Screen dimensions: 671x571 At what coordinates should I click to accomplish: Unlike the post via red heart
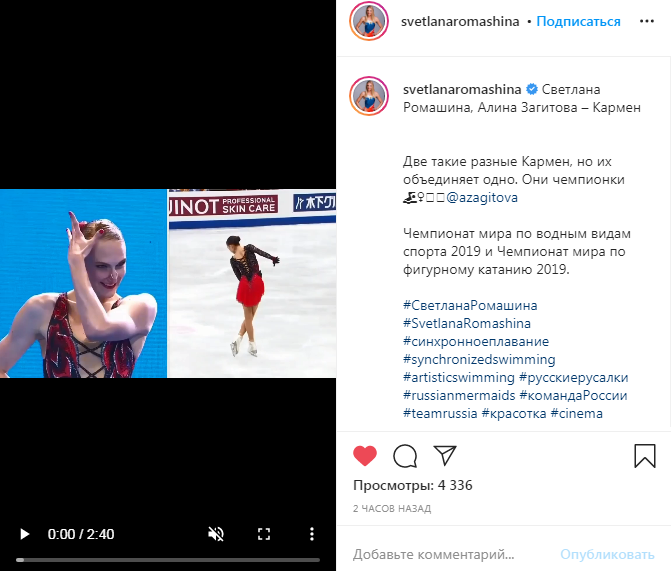365,455
